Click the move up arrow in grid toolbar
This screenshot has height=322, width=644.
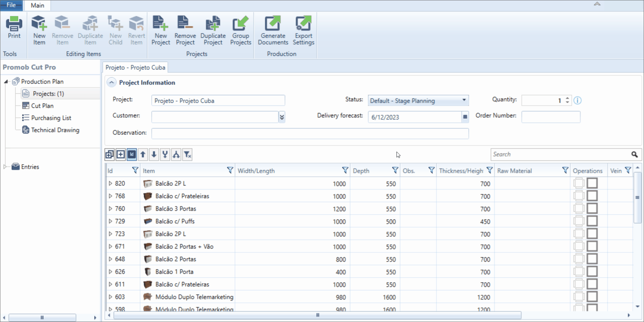143,155
